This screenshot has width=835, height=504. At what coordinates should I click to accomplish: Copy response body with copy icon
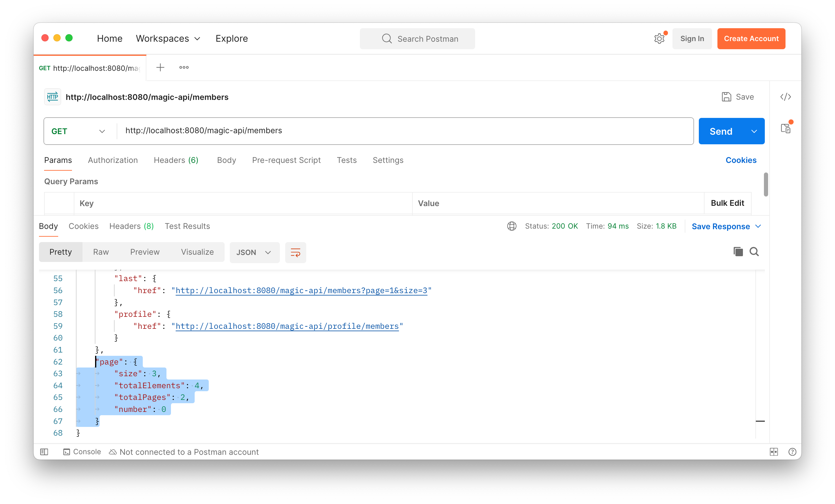pyautogui.click(x=738, y=251)
